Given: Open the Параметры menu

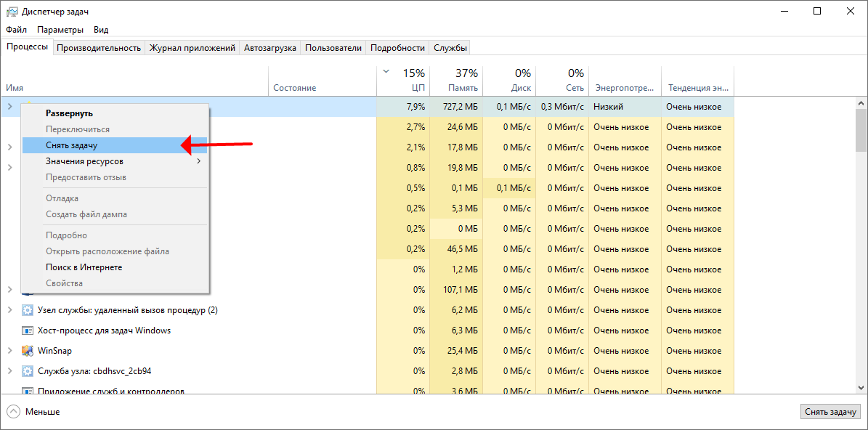Looking at the screenshot, I should click(60, 29).
